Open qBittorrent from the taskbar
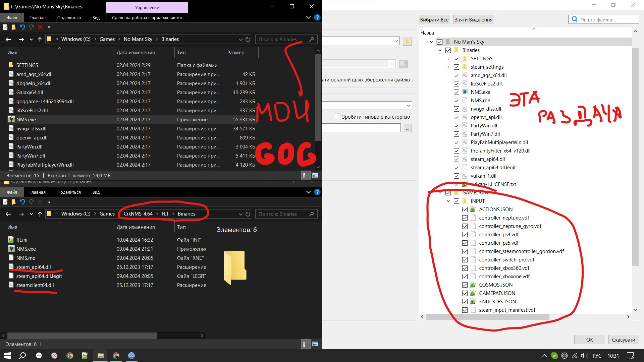Viewport: 644px width, 362px height. [x=131, y=356]
